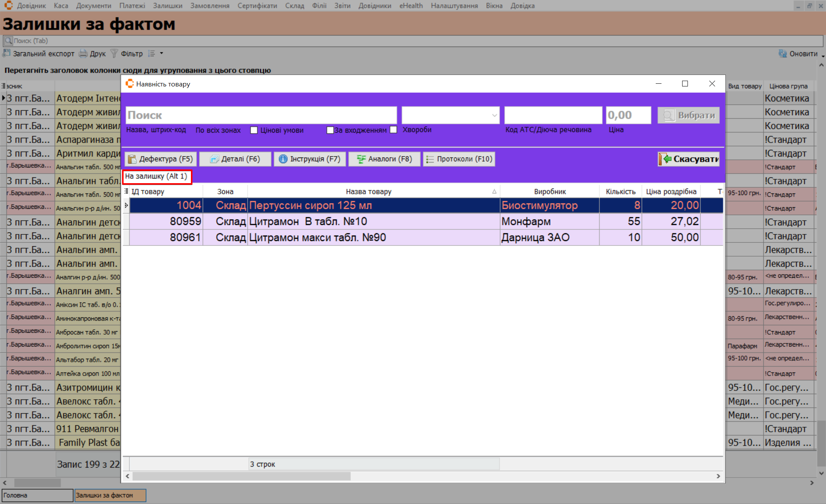Click the Вибрати button
Image resolution: width=826 pixels, height=504 pixels.
[688, 115]
